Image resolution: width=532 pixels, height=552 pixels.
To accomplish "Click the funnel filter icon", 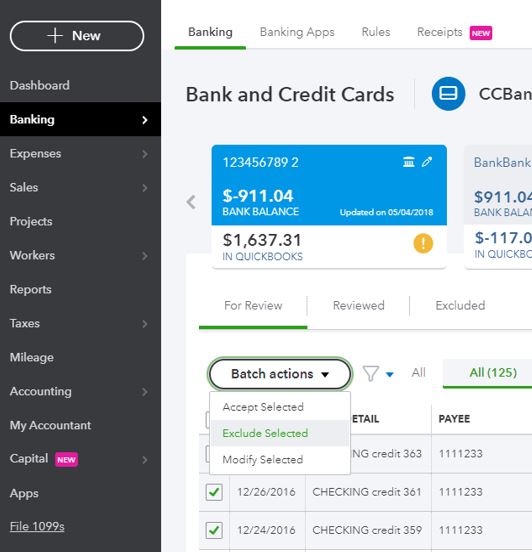I will pos(370,374).
